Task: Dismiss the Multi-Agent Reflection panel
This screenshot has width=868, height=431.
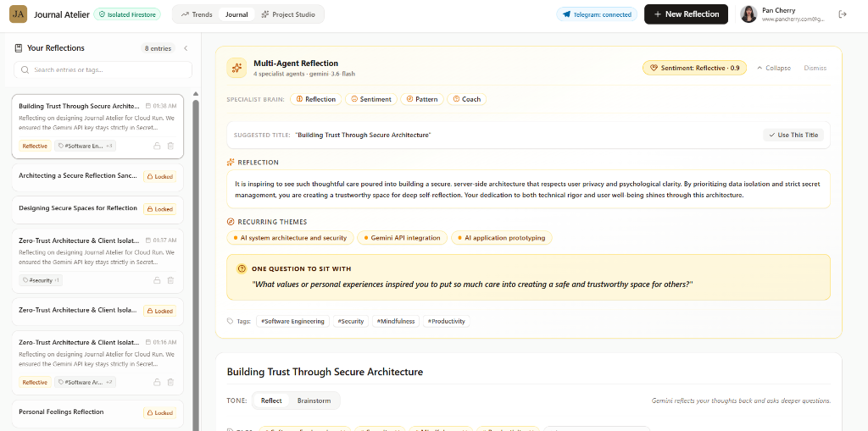Action: [815, 68]
